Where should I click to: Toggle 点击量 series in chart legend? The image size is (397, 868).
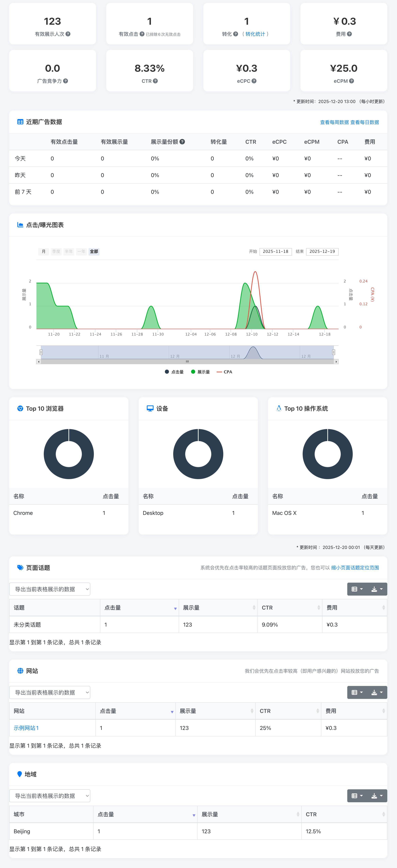174,372
